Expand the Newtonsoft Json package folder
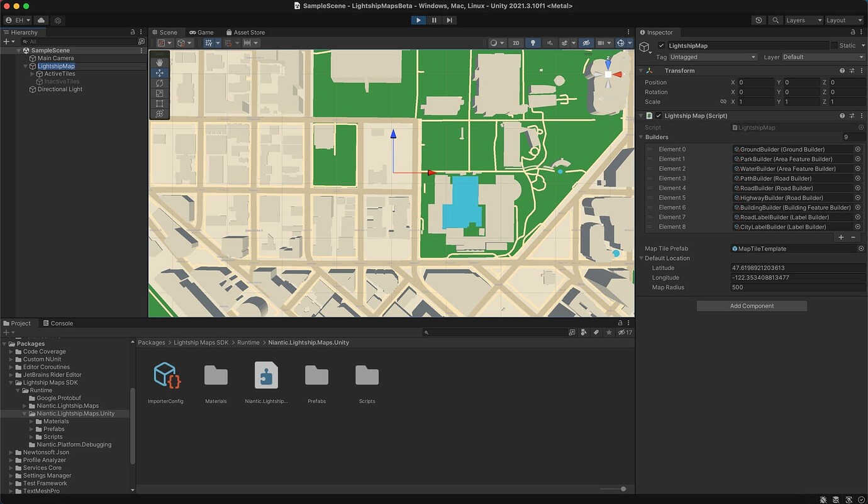This screenshot has width=868, height=504. (11, 452)
